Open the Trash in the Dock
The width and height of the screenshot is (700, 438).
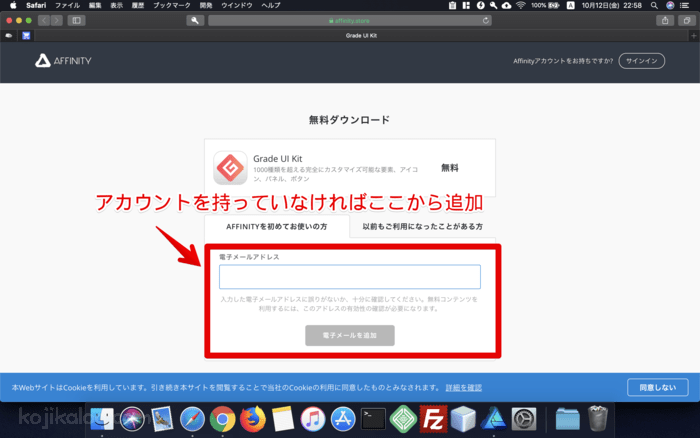tap(598, 418)
